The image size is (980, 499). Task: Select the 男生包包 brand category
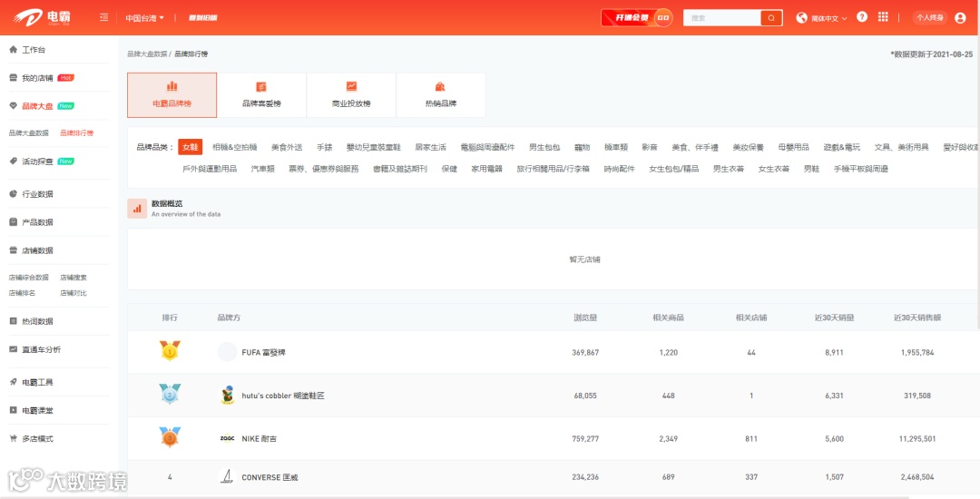pos(544,147)
